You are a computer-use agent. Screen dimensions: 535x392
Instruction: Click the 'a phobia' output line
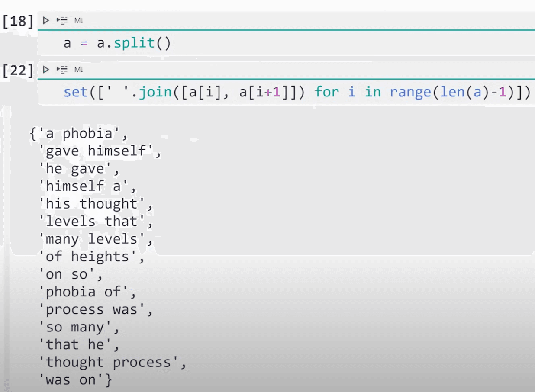click(79, 134)
